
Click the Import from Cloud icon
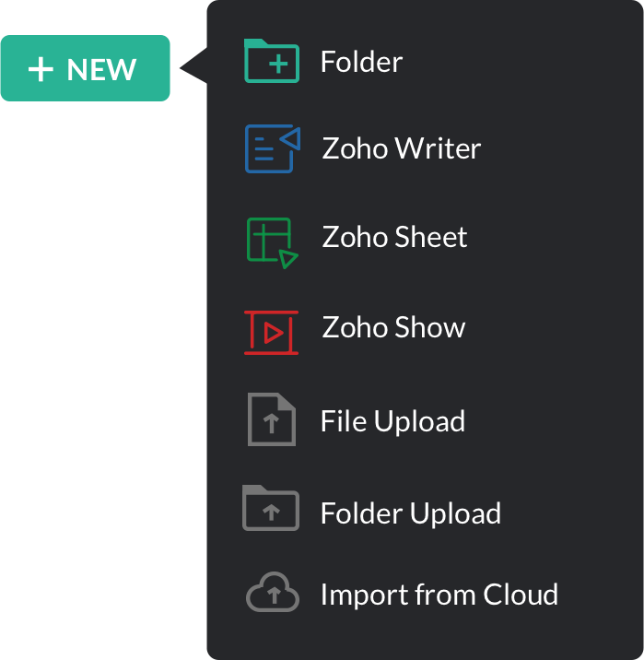[272, 595]
